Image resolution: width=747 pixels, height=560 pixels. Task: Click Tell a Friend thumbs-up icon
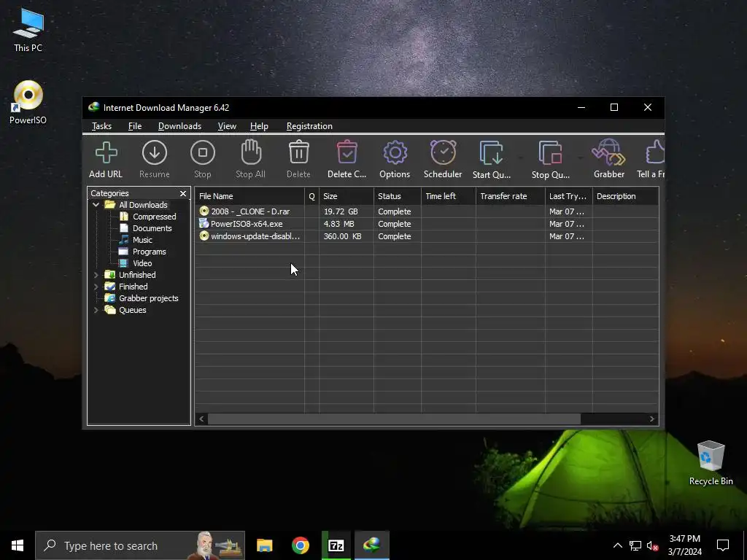(x=651, y=159)
